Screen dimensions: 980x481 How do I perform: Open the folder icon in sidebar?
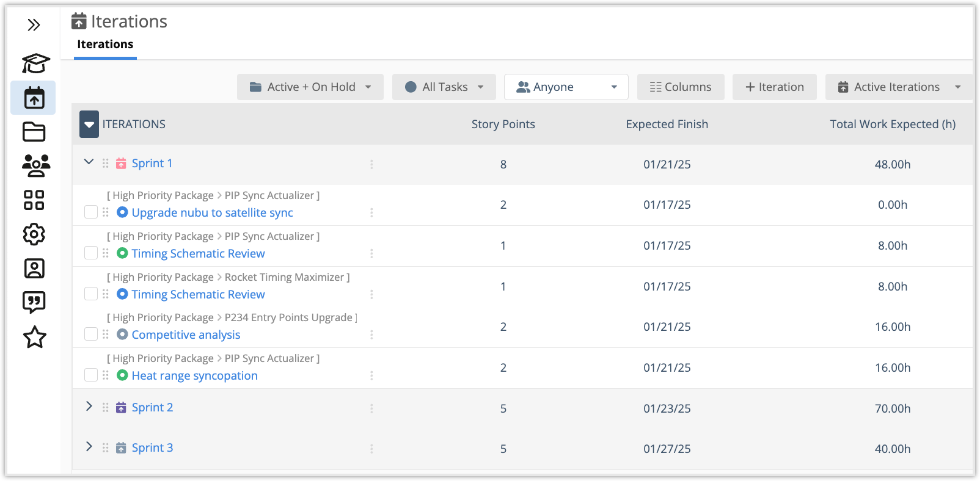pyautogui.click(x=34, y=132)
